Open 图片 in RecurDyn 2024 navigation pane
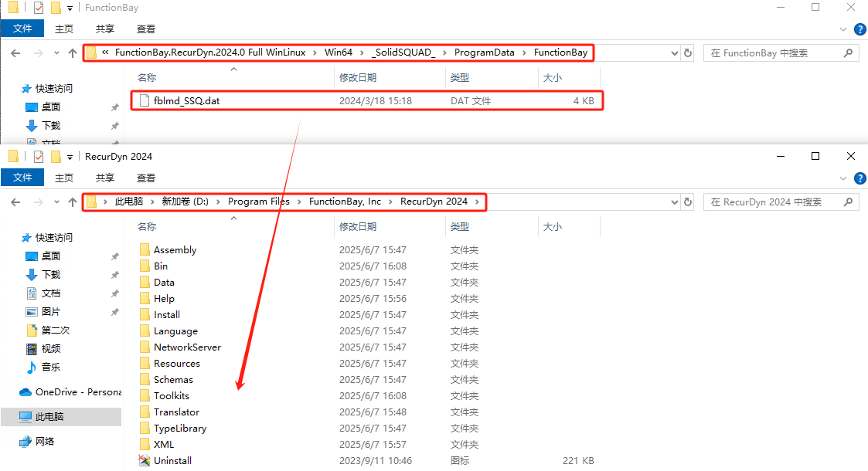This screenshot has width=868, height=471. (x=44, y=312)
